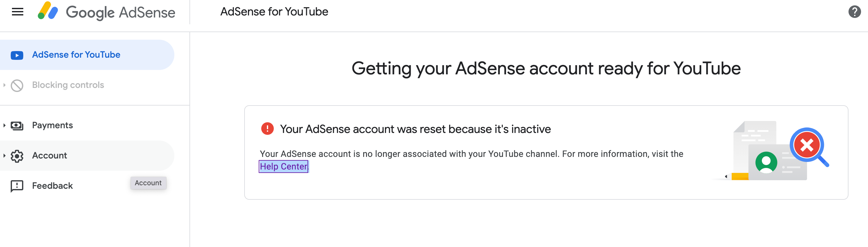This screenshot has width=868, height=247.
Task: Select the Feedback menu label
Action: pyautogui.click(x=52, y=186)
